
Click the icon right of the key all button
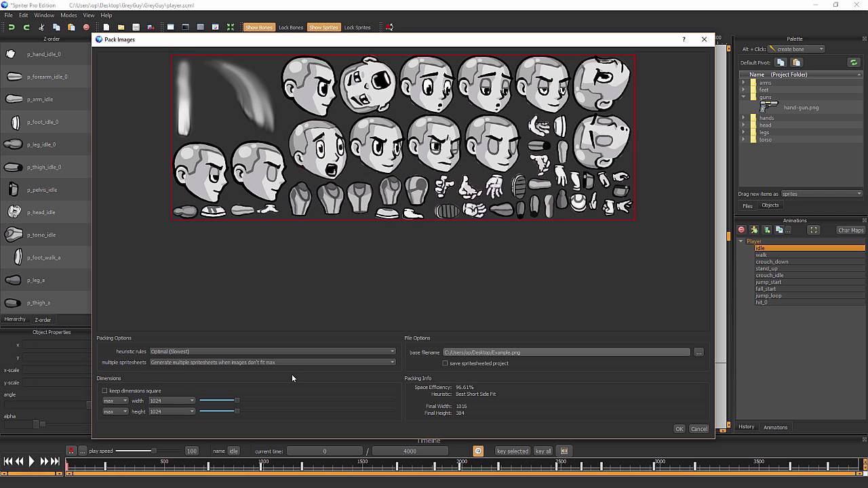click(x=564, y=451)
